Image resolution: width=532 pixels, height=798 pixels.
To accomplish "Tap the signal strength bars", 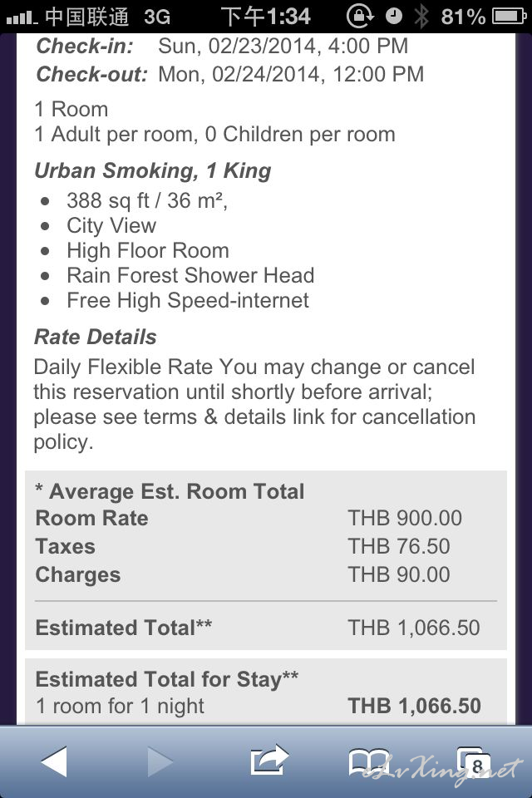I will (22, 18).
